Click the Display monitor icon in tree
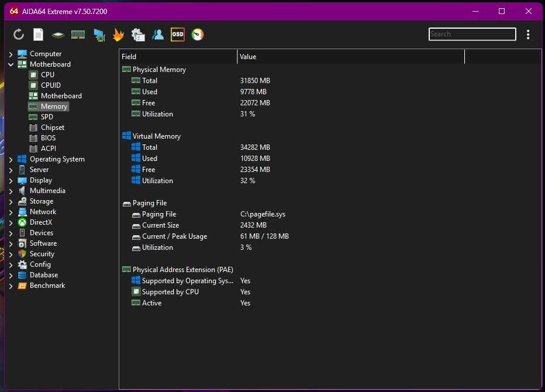Image resolution: width=545 pixels, height=392 pixels. [x=22, y=180]
